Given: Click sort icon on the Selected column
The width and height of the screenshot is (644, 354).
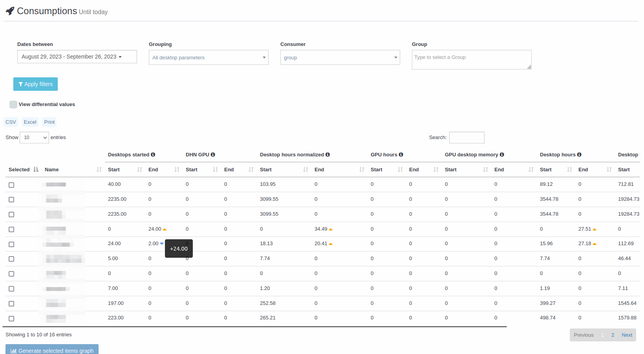Looking at the screenshot, I should point(36,170).
